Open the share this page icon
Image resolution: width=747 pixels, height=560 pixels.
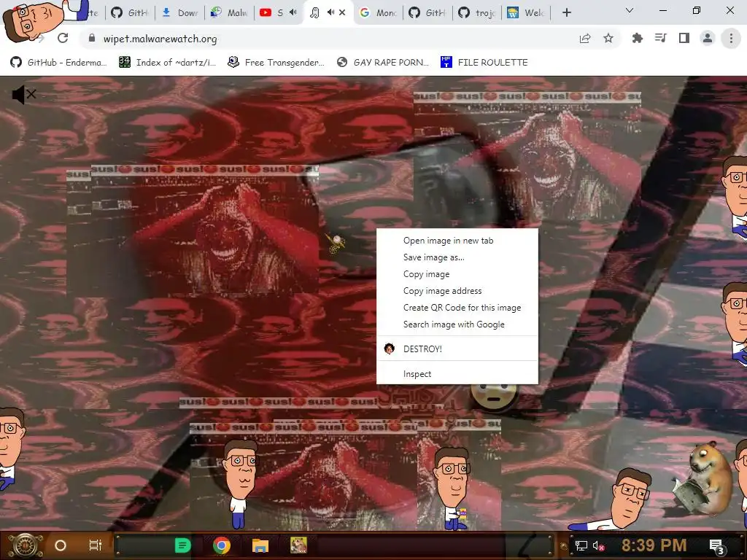click(585, 39)
